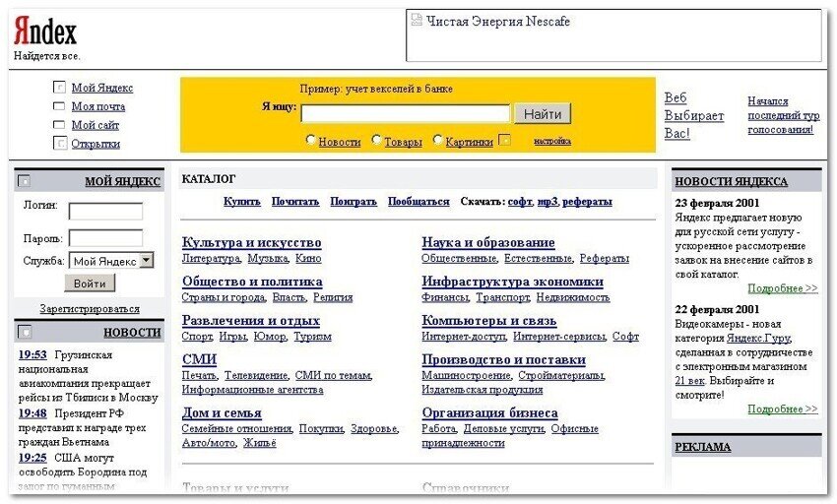Open Наука и образование category
The width and height of the screenshot is (837, 504).
click(x=487, y=242)
